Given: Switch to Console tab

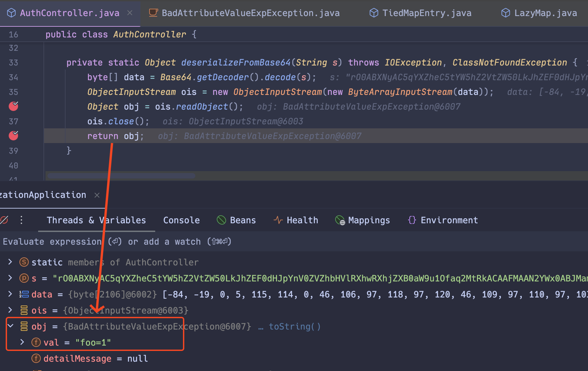Looking at the screenshot, I should pyautogui.click(x=181, y=220).
